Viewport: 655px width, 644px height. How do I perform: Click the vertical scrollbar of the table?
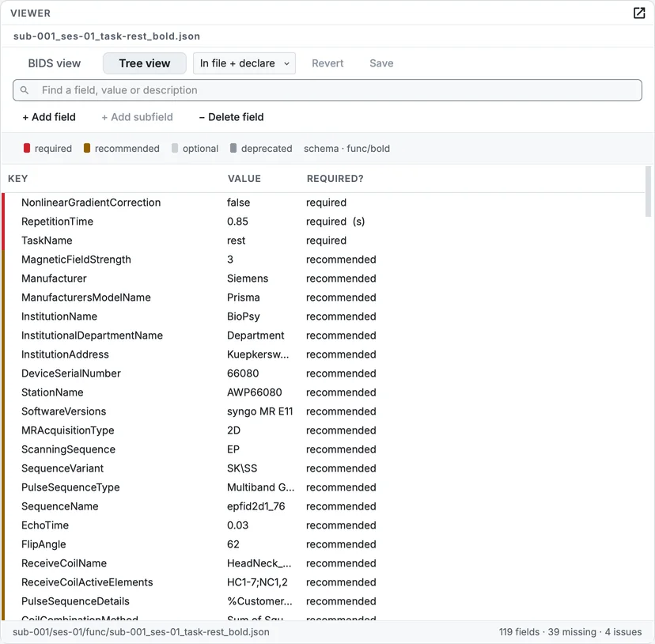648,191
